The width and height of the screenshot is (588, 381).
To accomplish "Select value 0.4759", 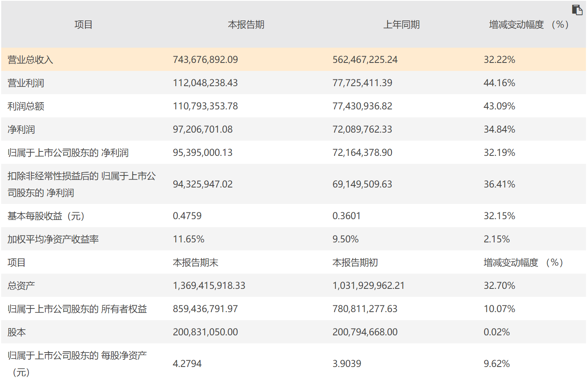I will click(x=187, y=216).
